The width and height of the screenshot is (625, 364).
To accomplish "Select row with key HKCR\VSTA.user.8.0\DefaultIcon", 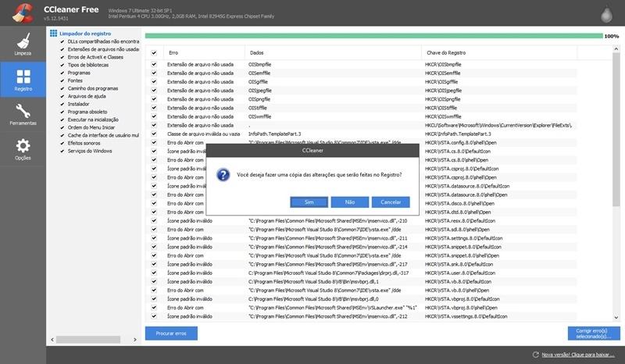I will click(361, 273).
